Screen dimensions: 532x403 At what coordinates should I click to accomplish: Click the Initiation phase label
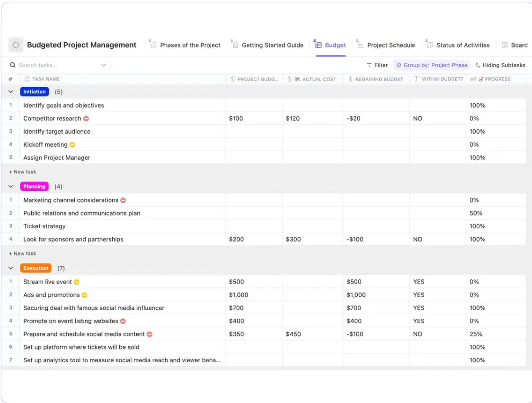tap(35, 92)
